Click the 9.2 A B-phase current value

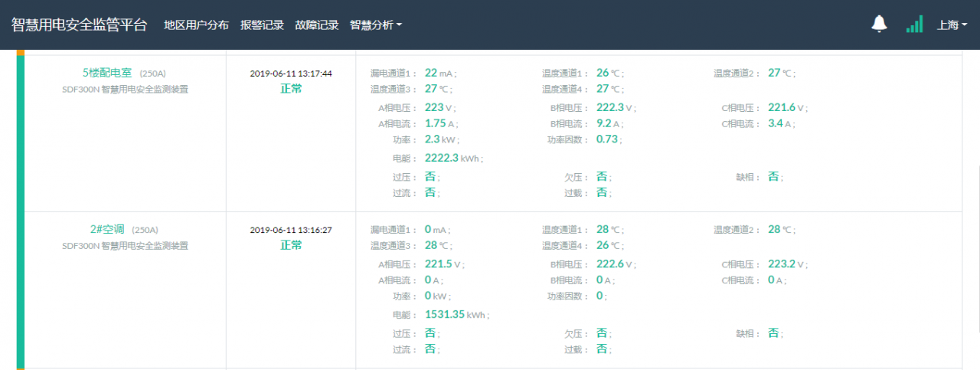(x=603, y=123)
